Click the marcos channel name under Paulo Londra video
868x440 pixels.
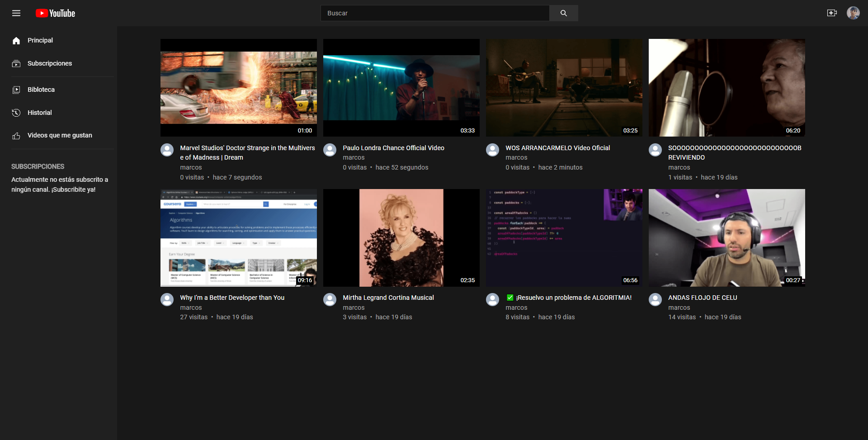[353, 157]
